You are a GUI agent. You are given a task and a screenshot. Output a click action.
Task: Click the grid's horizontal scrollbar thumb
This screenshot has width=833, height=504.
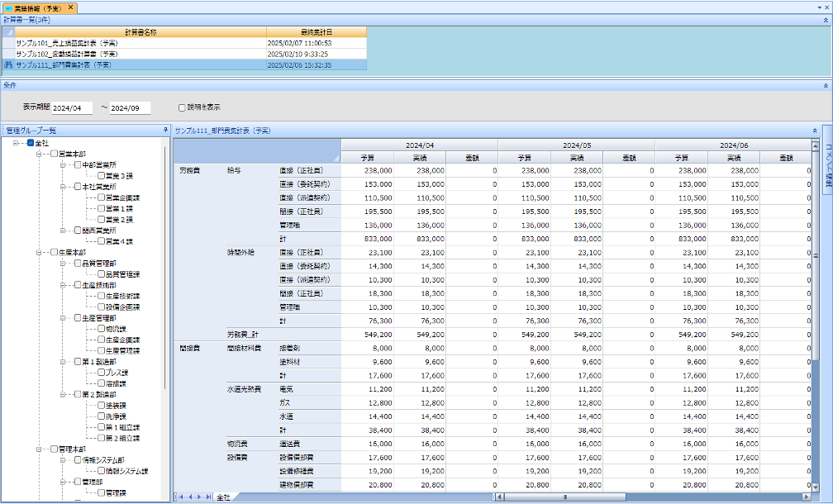point(565,497)
